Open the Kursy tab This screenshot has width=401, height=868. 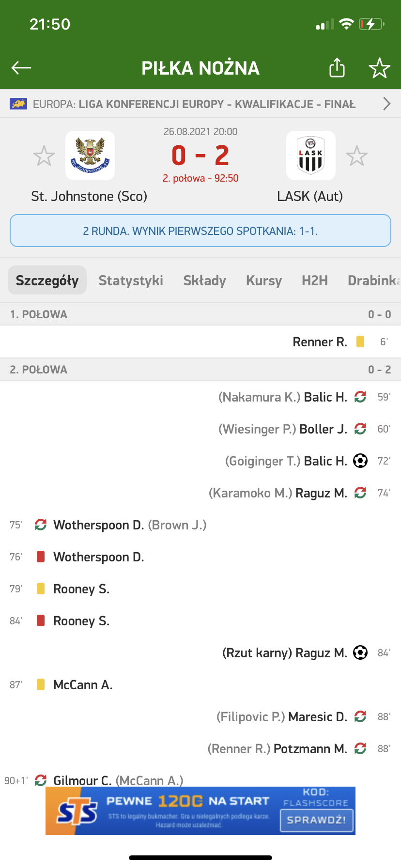coord(264,280)
